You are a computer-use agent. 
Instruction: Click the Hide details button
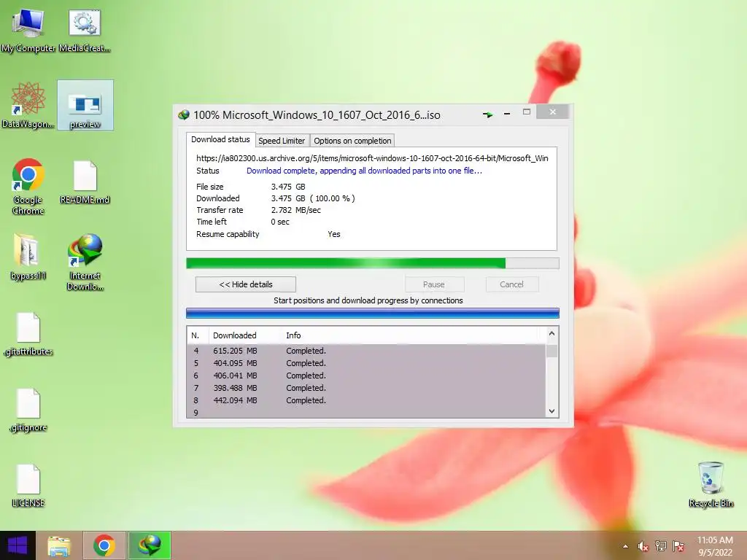pos(246,284)
